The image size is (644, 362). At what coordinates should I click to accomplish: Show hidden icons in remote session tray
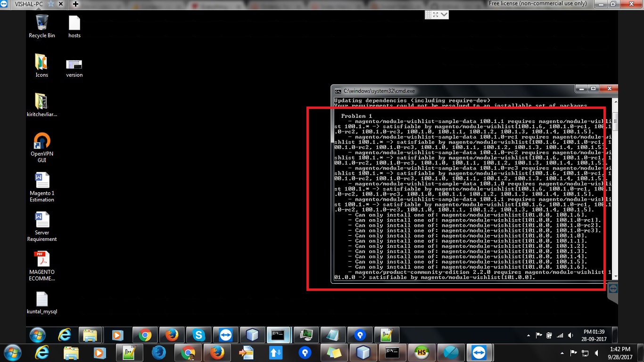(528, 335)
